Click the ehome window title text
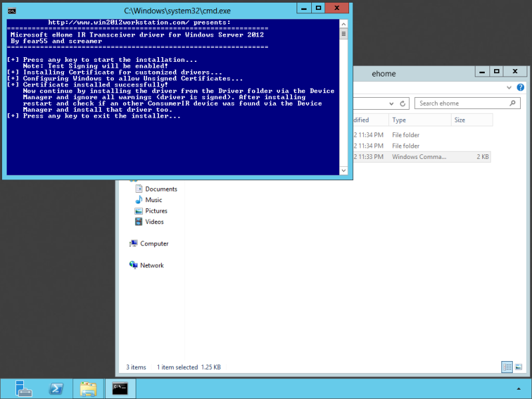532x399 pixels. pos(384,74)
